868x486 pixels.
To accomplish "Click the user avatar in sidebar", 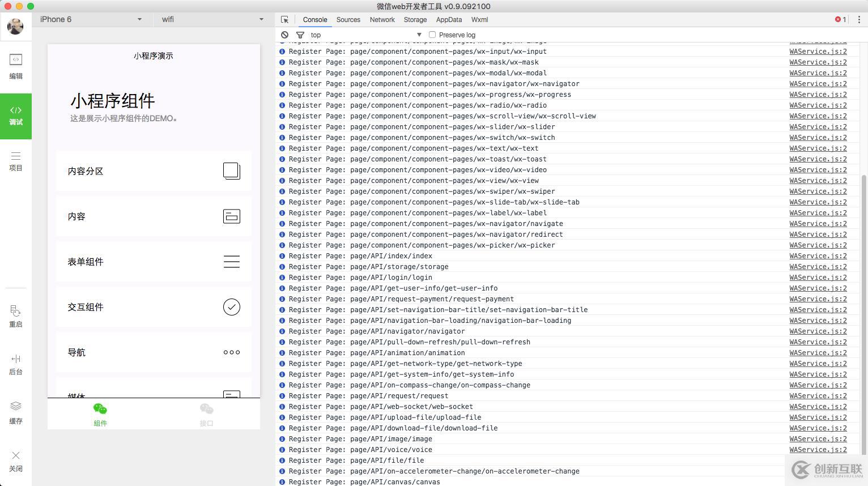I will [15, 26].
